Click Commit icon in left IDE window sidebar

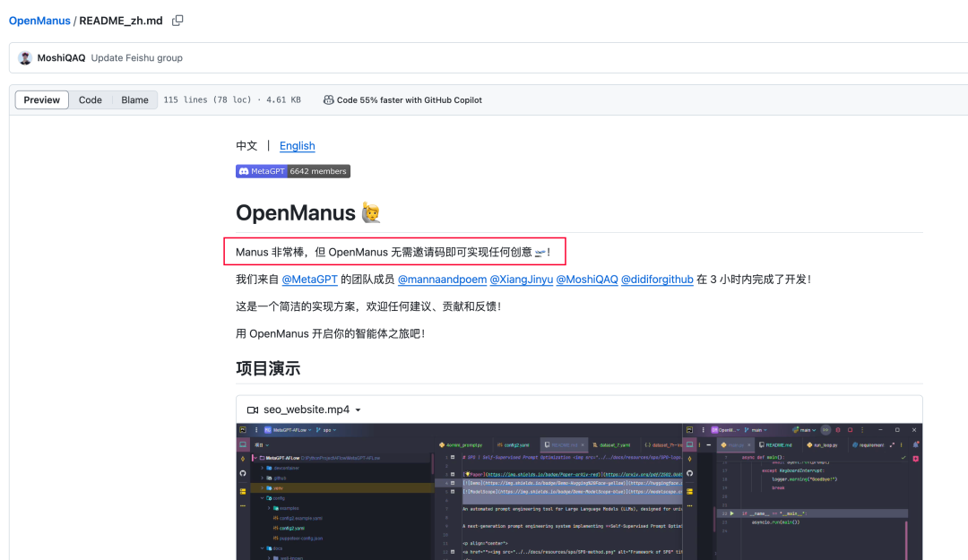point(243,459)
